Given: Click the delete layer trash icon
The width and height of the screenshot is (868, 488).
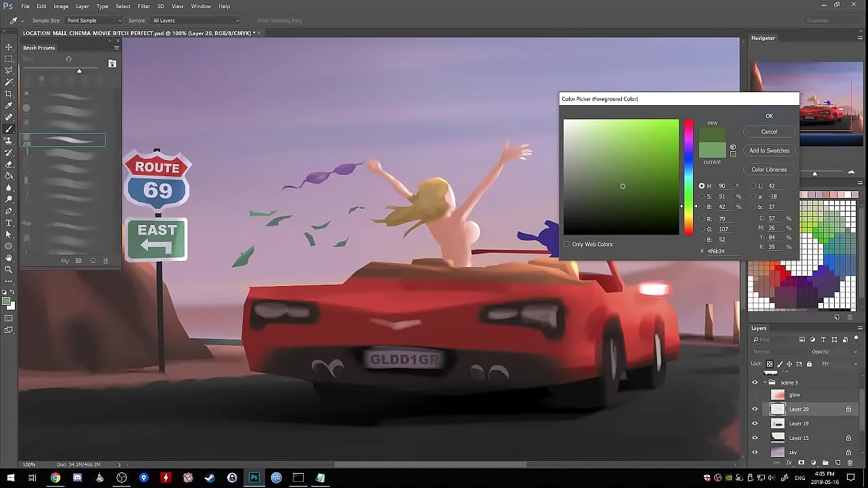Looking at the screenshot, I should [849, 463].
